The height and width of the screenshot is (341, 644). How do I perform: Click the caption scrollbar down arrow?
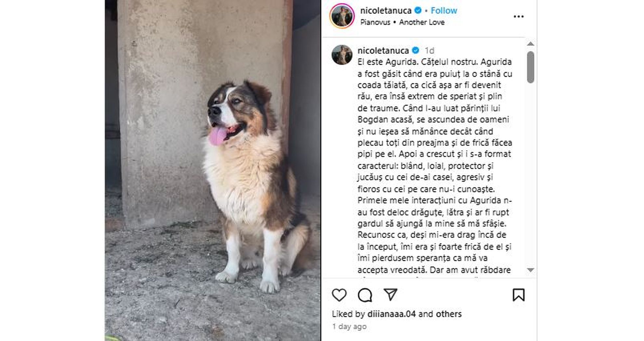pyautogui.click(x=530, y=270)
